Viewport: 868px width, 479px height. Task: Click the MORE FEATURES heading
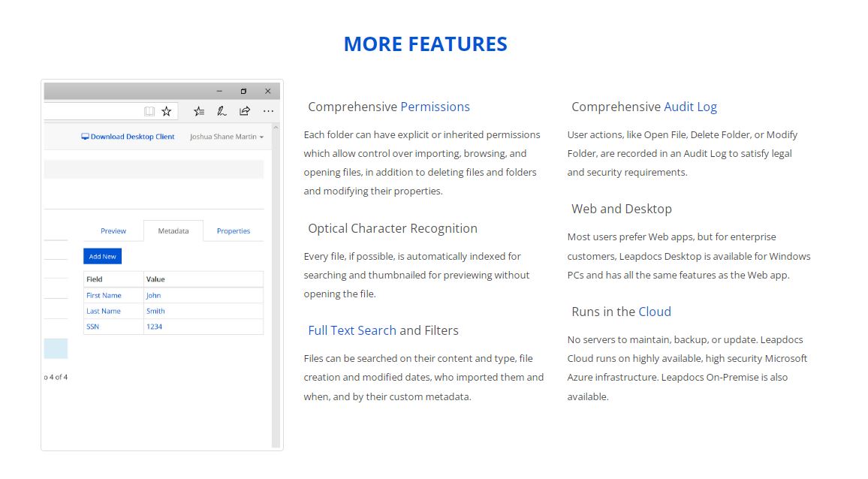[x=425, y=44]
